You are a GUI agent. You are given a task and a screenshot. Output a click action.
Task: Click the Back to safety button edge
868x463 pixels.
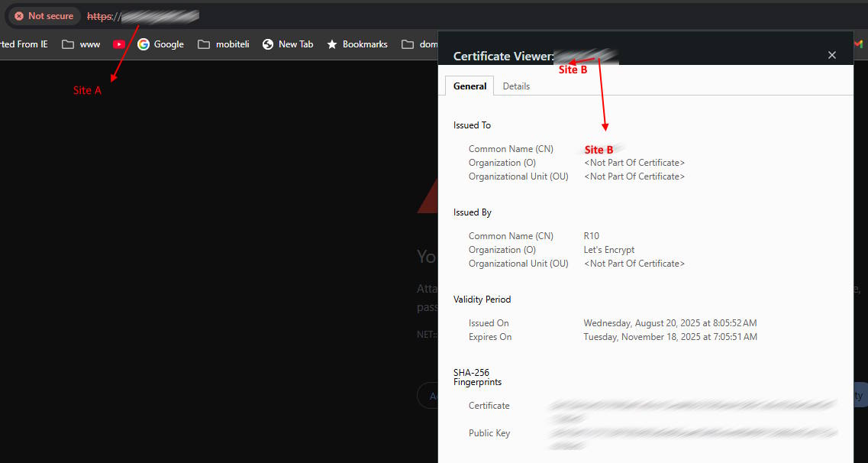pos(860,396)
